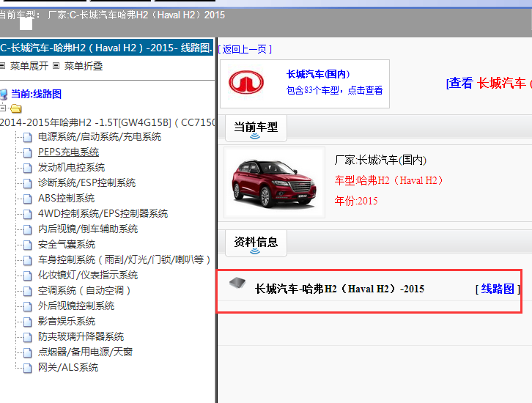
Task: Click the document icon beside 诊断系统/ESP控制系统
Action: (x=28, y=183)
